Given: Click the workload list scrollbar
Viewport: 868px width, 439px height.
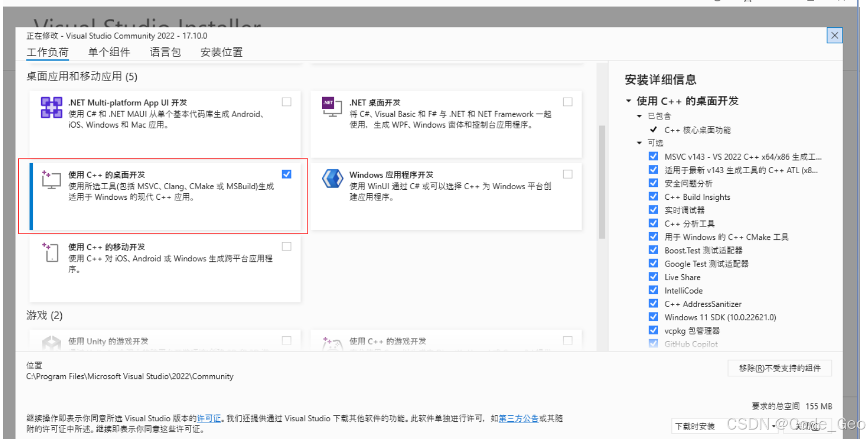Looking at the screenshot, I should click(602, 166).
